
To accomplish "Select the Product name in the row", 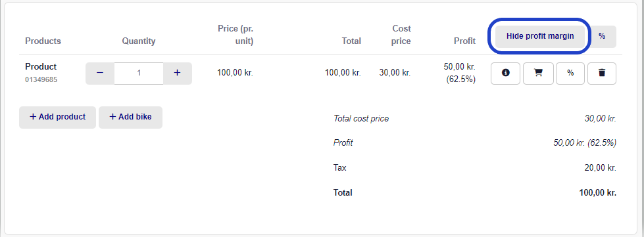I will tap(41, 66).
